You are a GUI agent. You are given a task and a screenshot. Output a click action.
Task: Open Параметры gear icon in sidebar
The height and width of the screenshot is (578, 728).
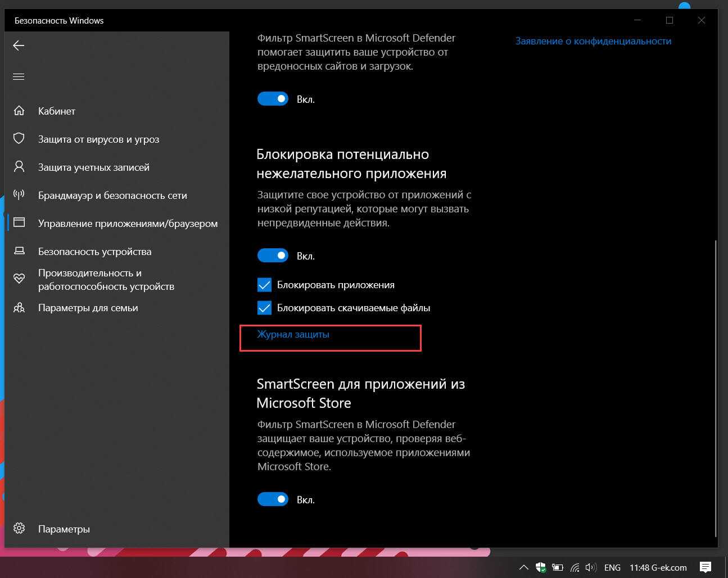click(19, 529)
